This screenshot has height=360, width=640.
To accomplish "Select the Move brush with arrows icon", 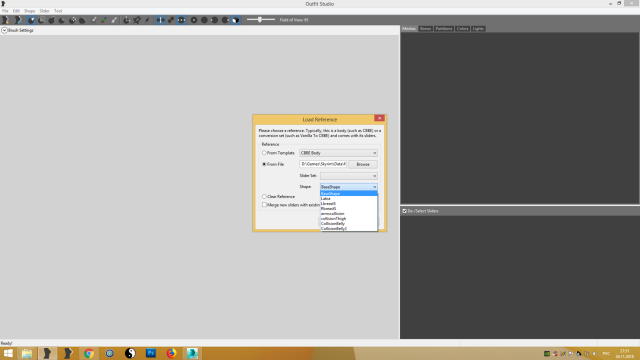I will tap(72, 20).
